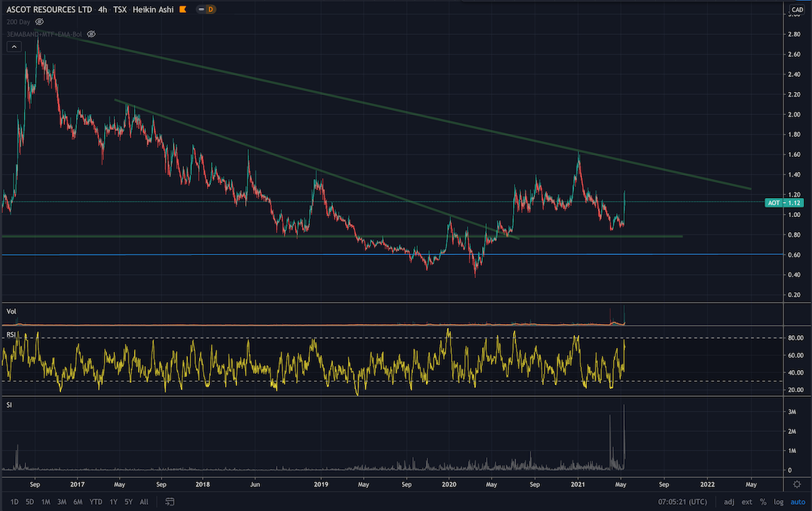This screenshot has height=511, width=812.
Task: Show the 3EMABAND+MTF+EMA-Bol indicator
Action: click(91, 34)
